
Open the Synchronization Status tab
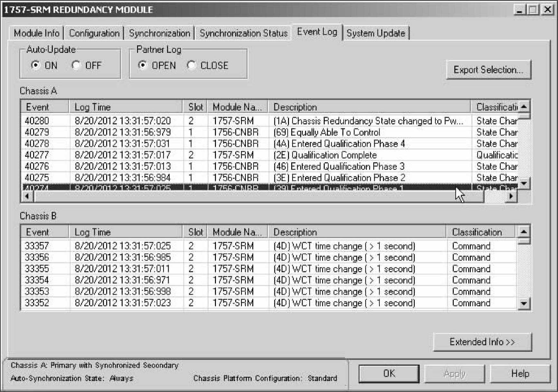point(243,33)
